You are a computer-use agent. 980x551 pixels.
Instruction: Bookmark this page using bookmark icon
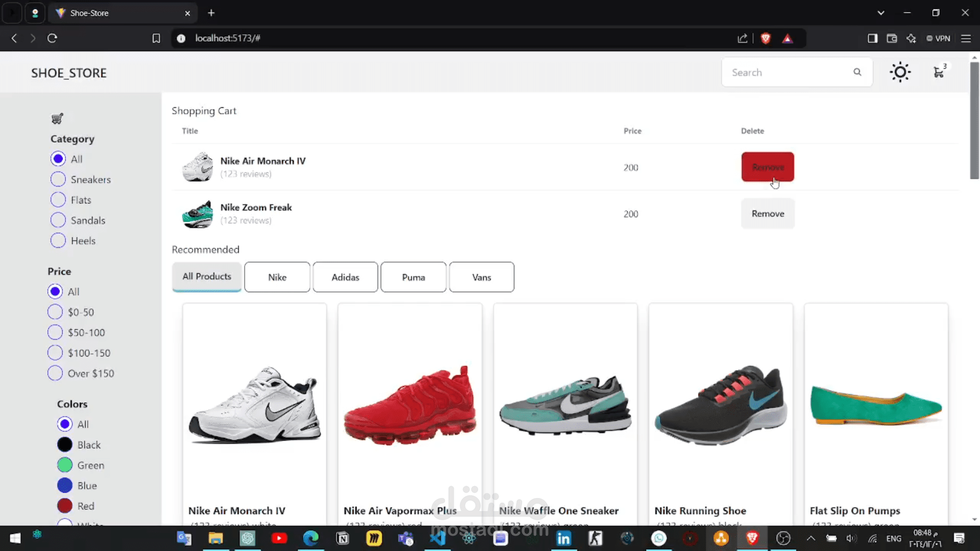(x=156, y=38)
